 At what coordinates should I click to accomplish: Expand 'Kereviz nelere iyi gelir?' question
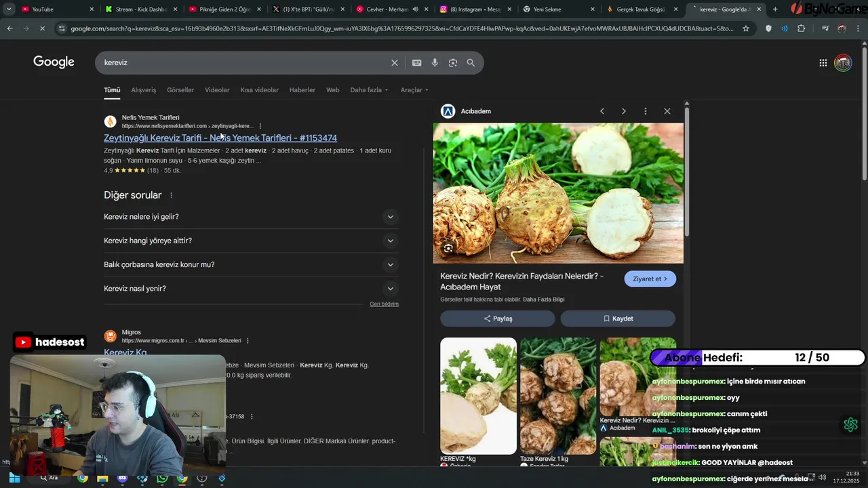tap(251, 217)
